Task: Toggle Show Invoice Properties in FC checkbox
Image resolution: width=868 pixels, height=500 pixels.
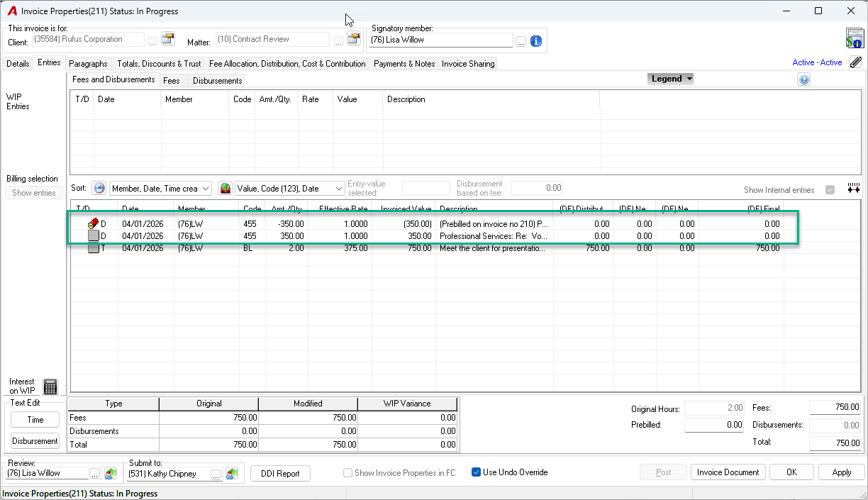Action: 347,472
